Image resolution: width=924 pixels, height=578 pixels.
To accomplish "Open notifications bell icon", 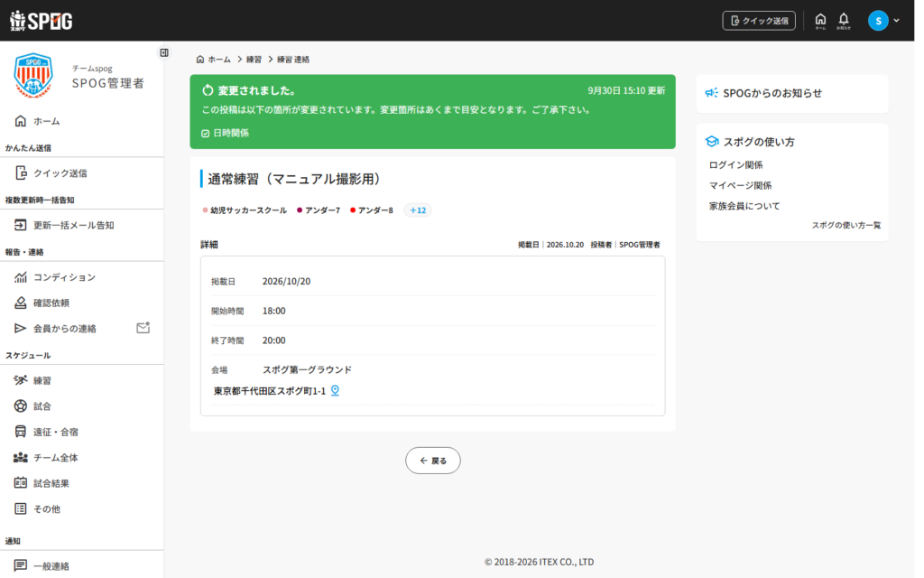I will 844,21.
